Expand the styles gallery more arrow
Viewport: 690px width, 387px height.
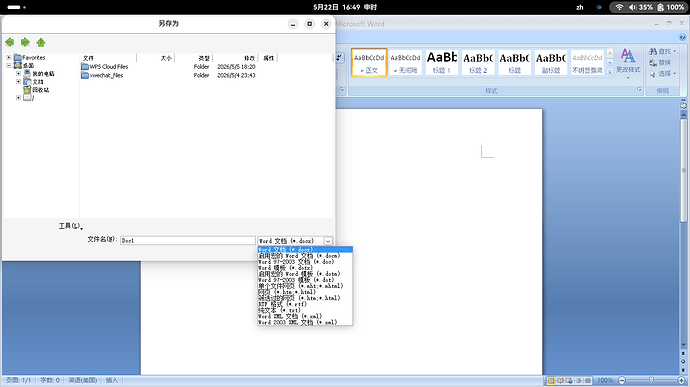610,72
